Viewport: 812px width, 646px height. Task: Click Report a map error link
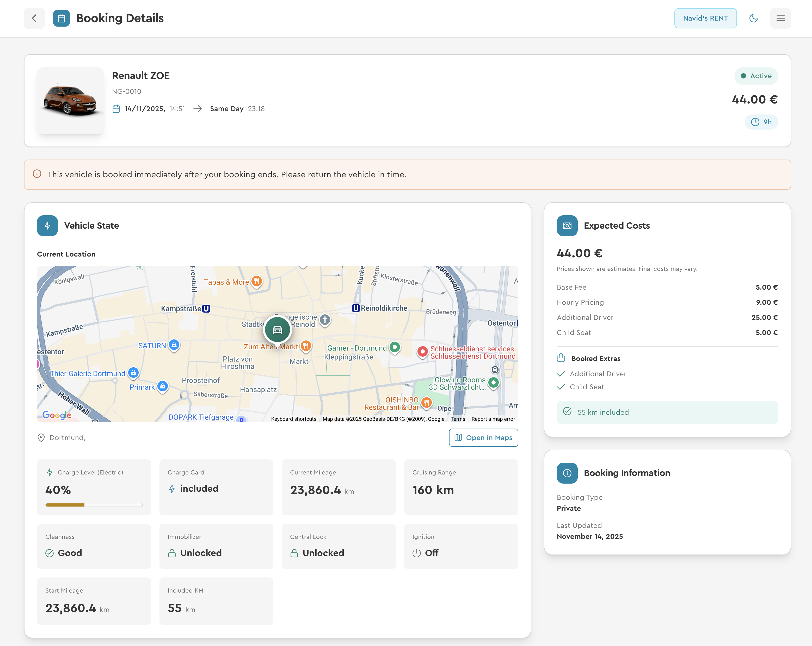(493, 419)
